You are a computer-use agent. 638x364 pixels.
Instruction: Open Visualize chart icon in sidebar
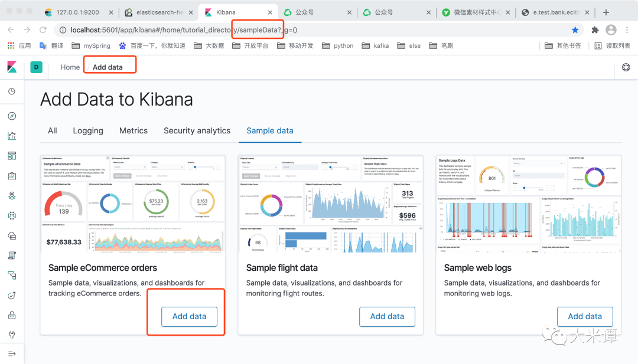tap(12, 136)
